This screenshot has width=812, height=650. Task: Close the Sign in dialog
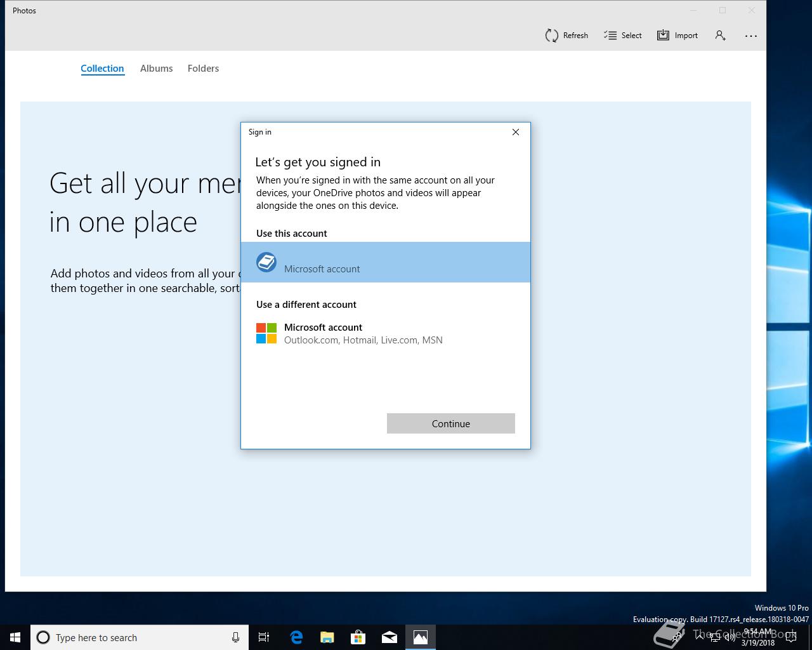click(516, 132)
